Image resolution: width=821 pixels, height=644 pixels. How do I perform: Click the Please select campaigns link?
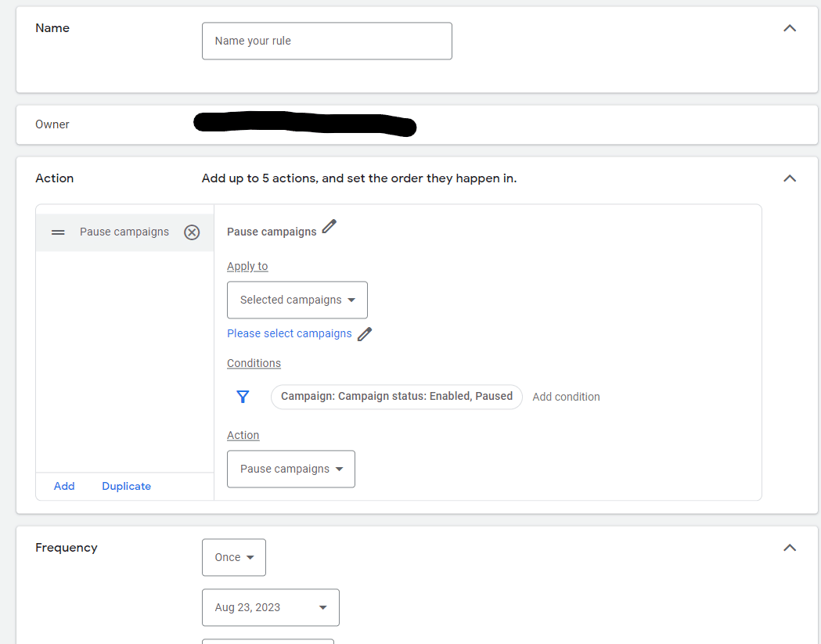pos(290,333)
